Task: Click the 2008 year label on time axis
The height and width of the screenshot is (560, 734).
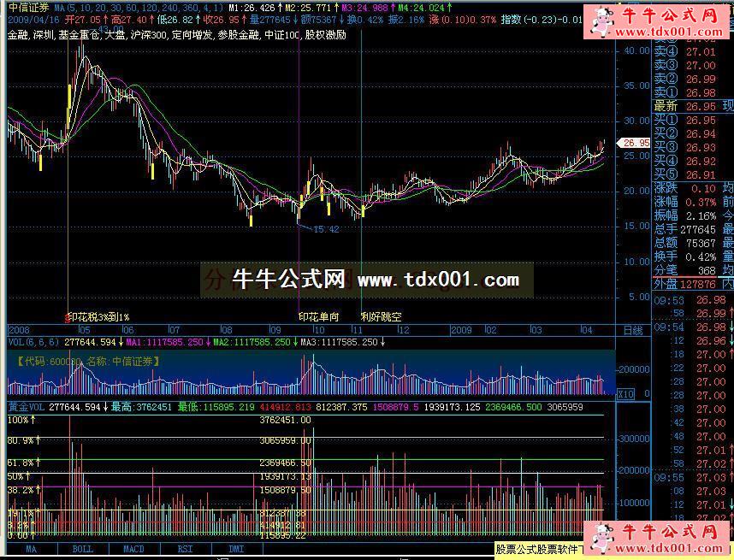Action: (x=19, y=330)
